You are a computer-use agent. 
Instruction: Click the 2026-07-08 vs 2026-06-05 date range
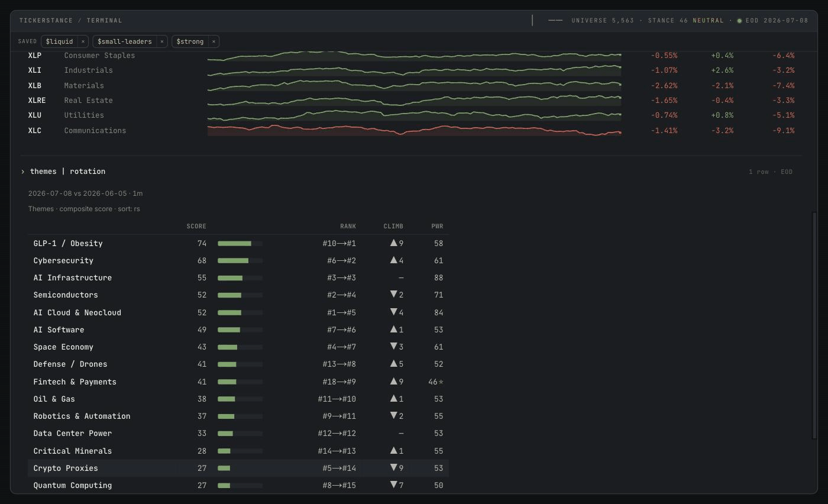tap(77, 193)
